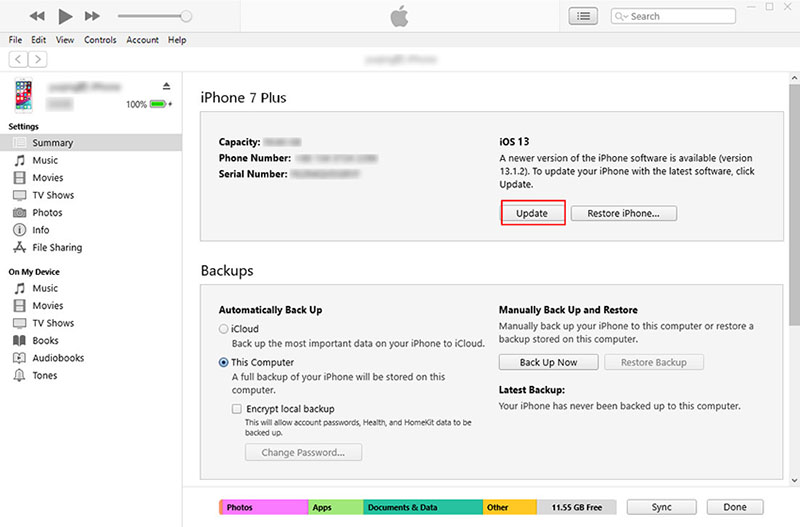This screenshot has height=527, width=800.
Task: Open the Controls menu
Action: tap(100, 40)
